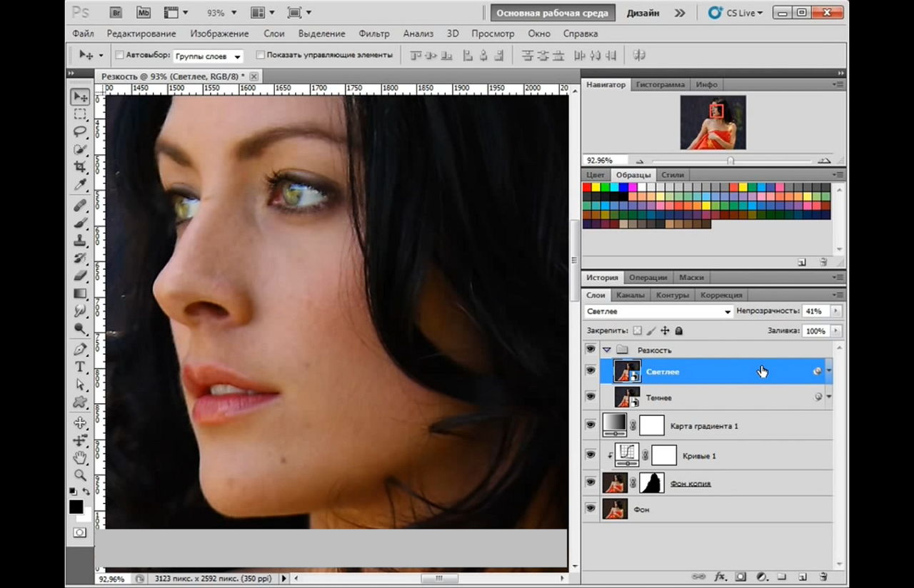Click the Zoom tool in toolbox
Image resolution: width=914 pixels, height=588 pixels.
[x=80, y=475]
